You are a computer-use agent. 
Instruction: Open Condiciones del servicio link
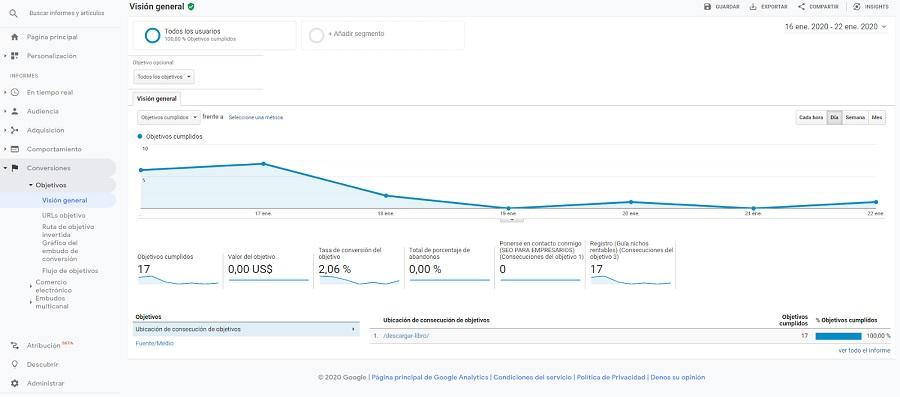[533, 377]
